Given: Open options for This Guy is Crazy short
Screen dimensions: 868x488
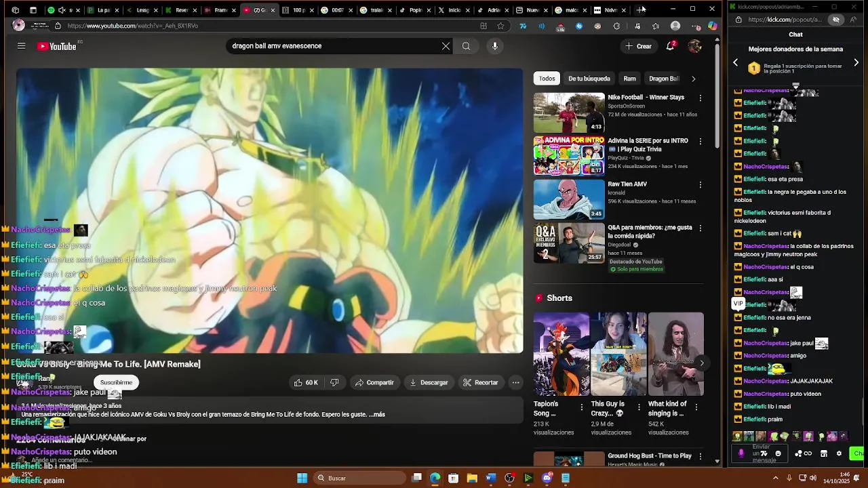Looking at the screenshot, I should [639, 407].
